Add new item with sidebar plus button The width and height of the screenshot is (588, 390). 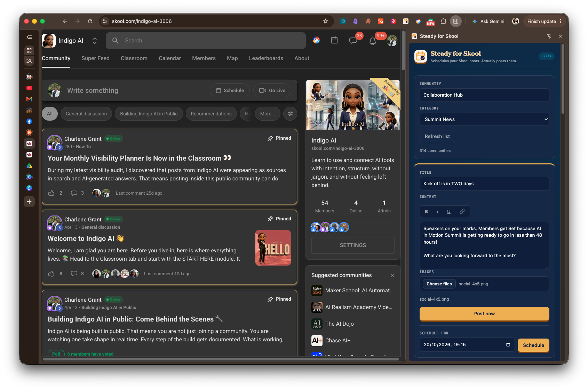tap(29, 202)
